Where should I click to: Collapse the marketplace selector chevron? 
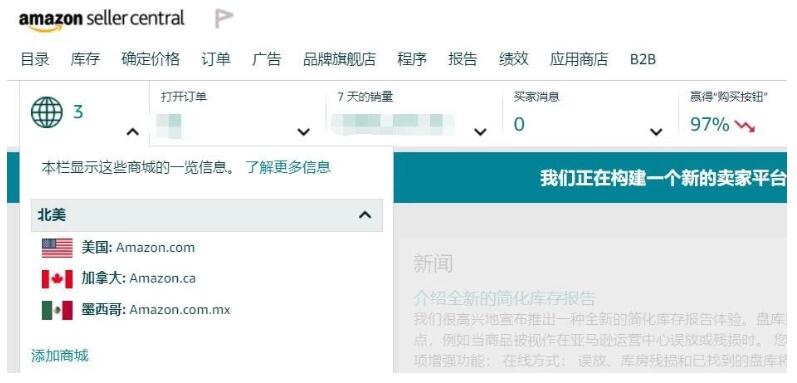(132, 132)
